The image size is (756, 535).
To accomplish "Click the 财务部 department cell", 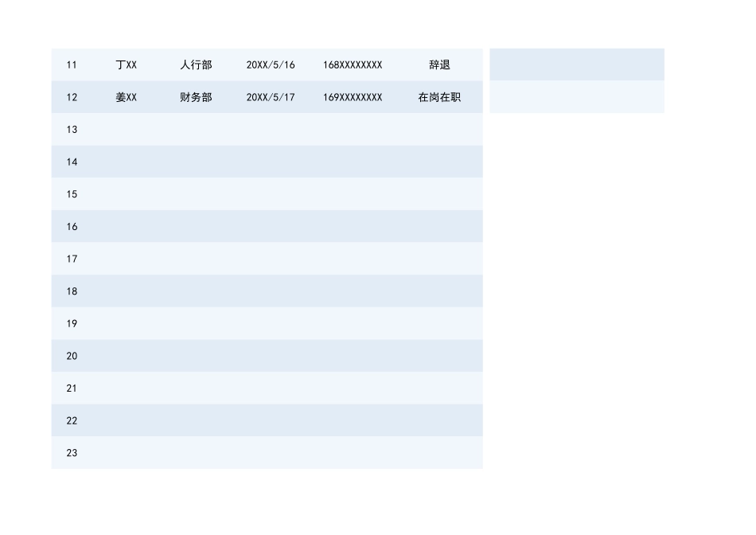I will 195,97.
